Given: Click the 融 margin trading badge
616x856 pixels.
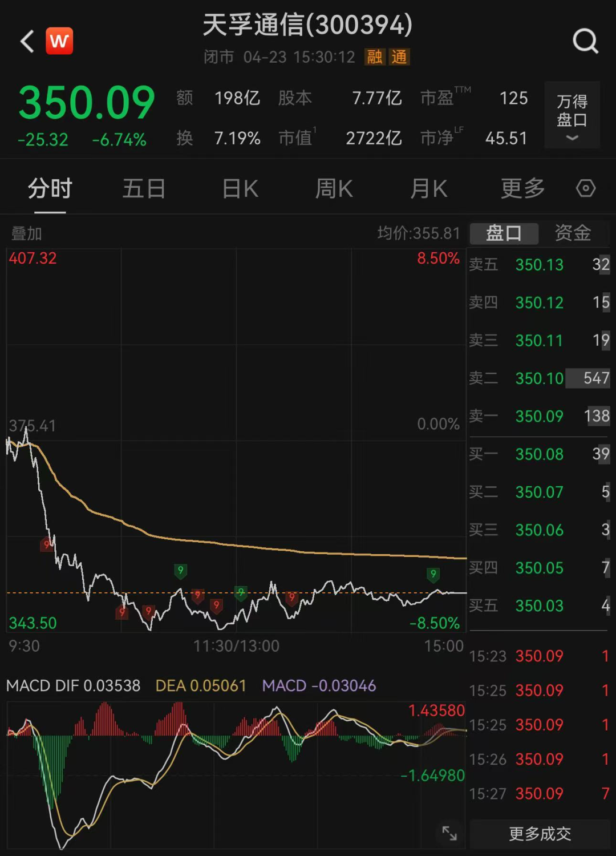Looking at the screenshot, I should [x=375, y=57].
